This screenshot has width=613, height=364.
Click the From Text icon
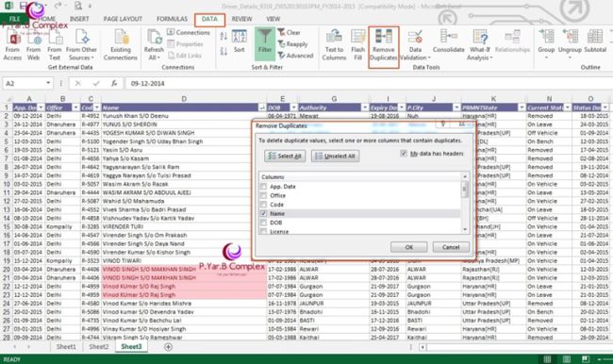coord(55,38)
